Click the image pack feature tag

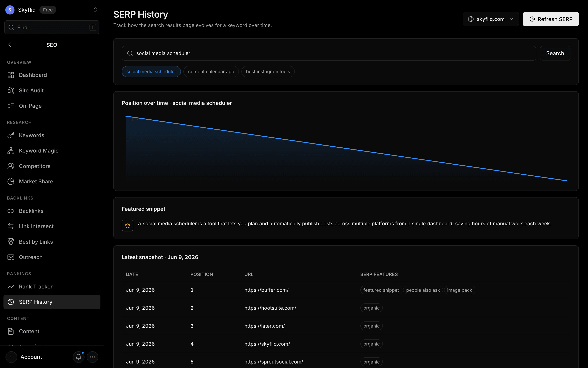(x=459, y=290)
